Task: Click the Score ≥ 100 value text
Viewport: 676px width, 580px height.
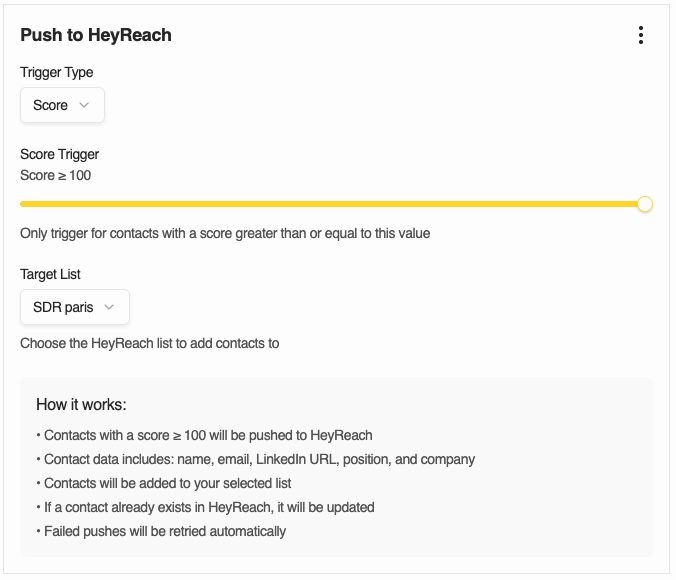Action: coord(56,175)
